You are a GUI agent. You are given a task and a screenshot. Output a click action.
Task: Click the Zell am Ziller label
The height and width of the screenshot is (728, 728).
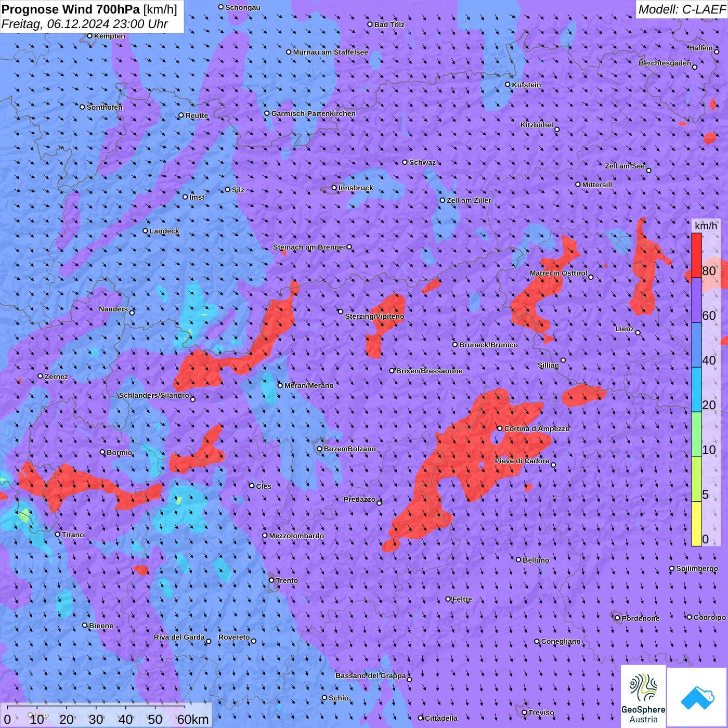pos(469,200)
